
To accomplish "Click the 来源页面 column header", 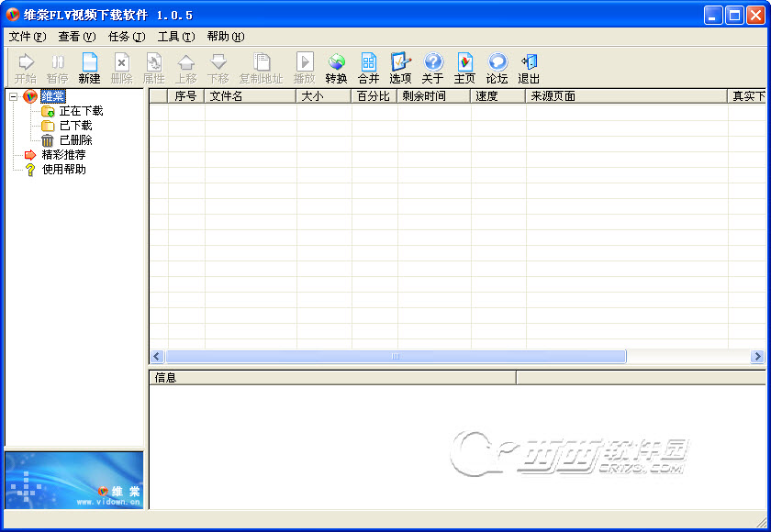I will pyautogui.click(x=626, y=96).
